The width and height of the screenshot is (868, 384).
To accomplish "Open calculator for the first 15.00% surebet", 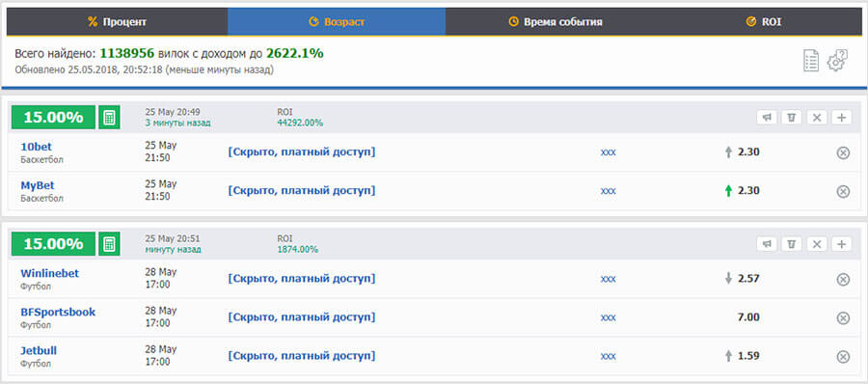I will click(x=109, y=118).
